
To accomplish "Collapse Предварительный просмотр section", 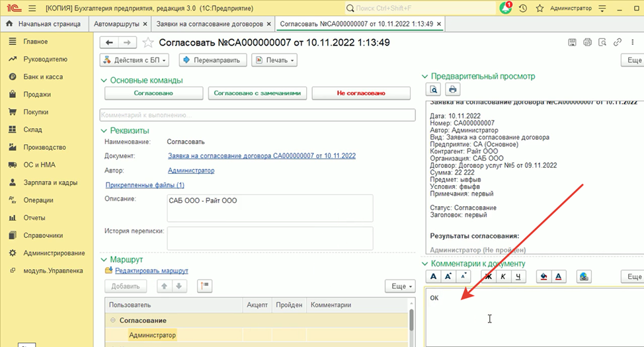I will coord(425,77).
